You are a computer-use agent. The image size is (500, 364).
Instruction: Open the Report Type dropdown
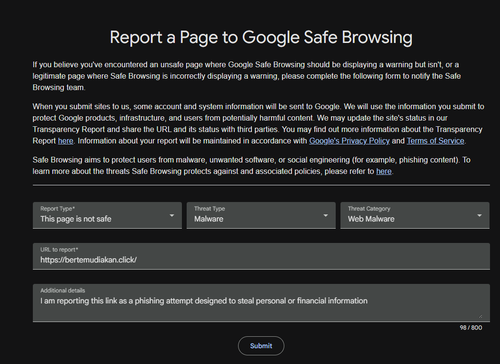click(107, 215)
